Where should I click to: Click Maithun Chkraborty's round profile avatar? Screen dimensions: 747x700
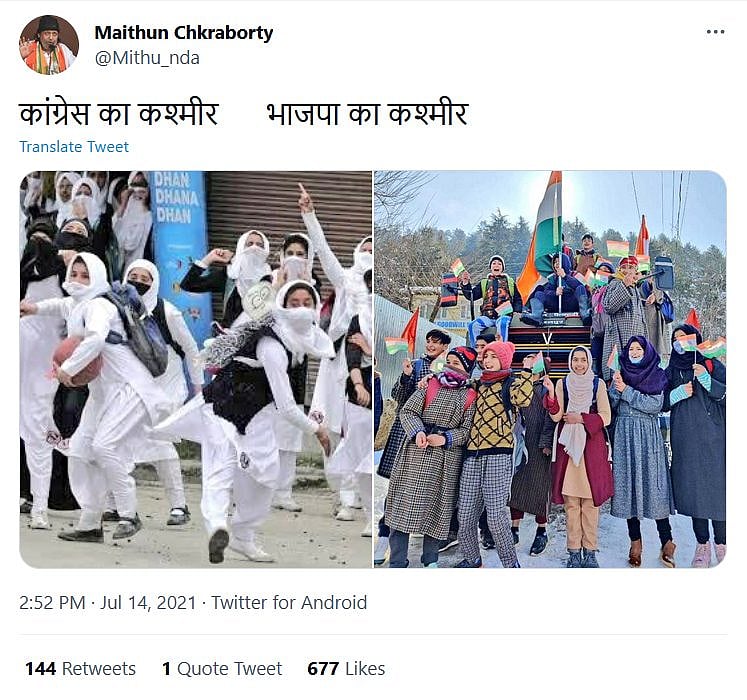click(x=49, y=45)
